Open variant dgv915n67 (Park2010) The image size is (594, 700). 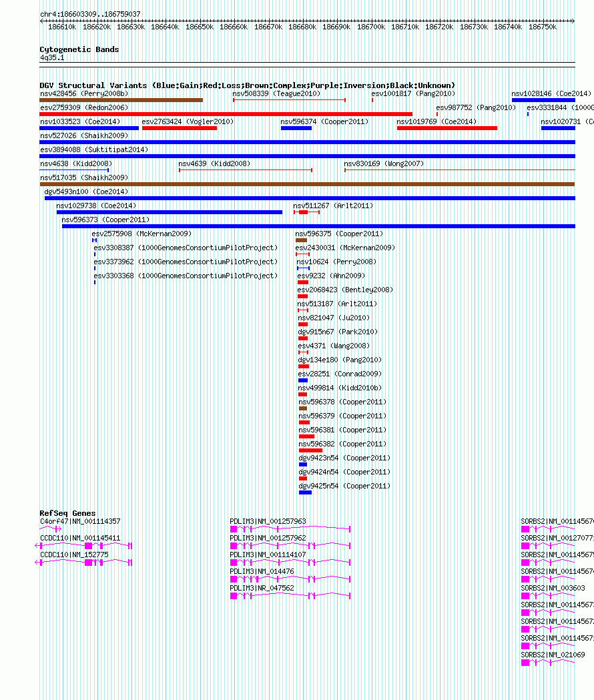338,332
